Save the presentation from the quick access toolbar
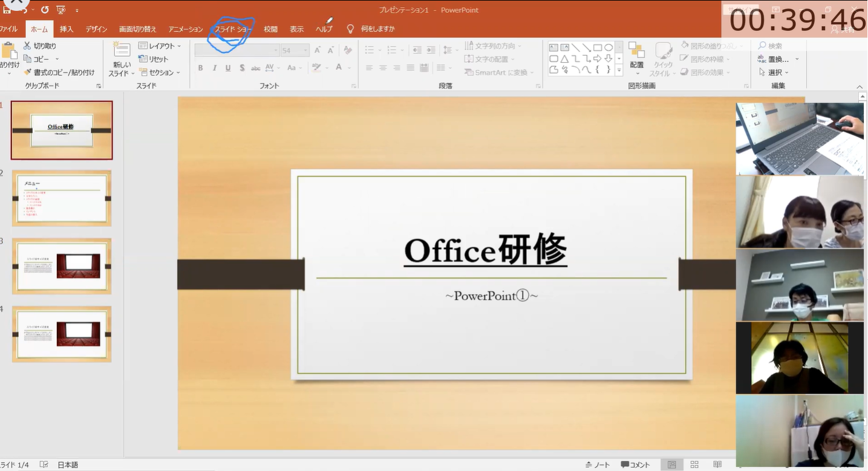Viewport: 868px width, 471px height. [6, 10]
